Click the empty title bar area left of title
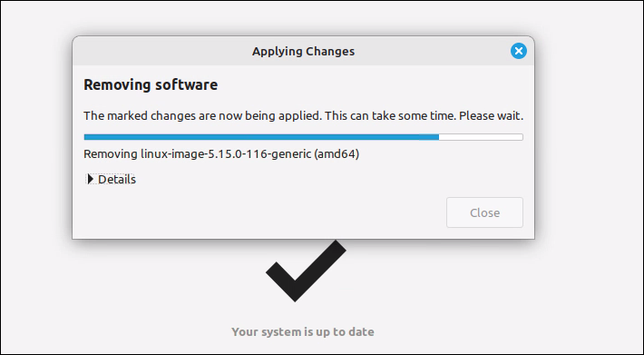644x355 pixels. [162, 51]
